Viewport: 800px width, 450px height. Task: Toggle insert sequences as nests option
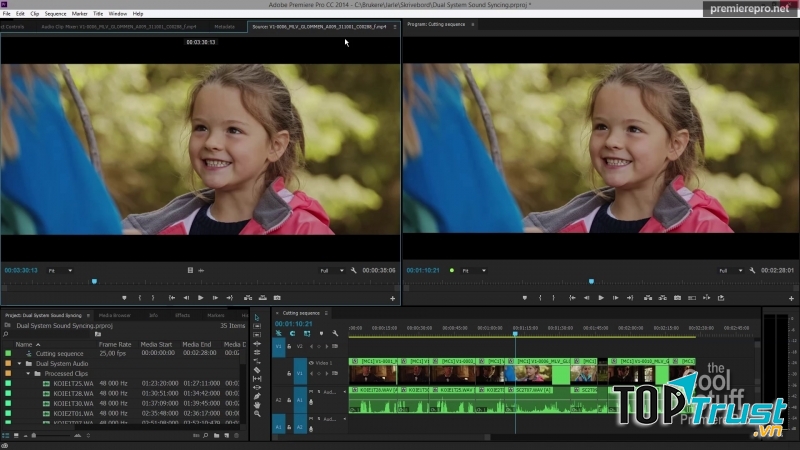(x=279, y=333)
